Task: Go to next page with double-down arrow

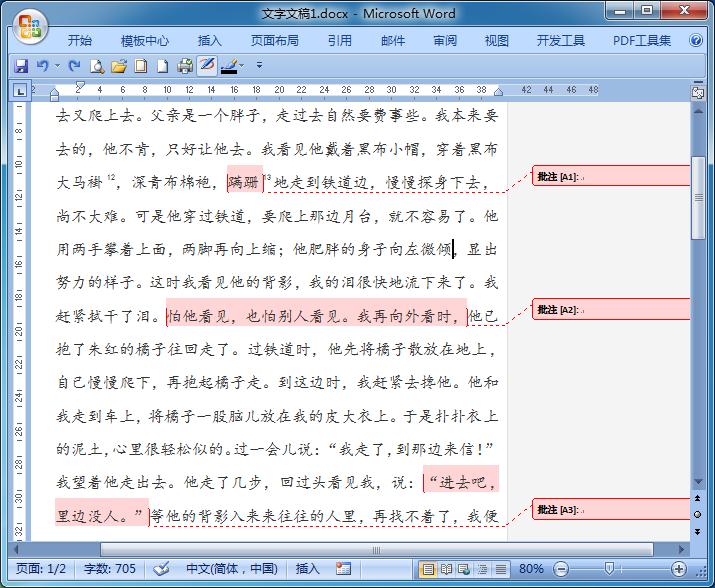Action: click(698, 531)
